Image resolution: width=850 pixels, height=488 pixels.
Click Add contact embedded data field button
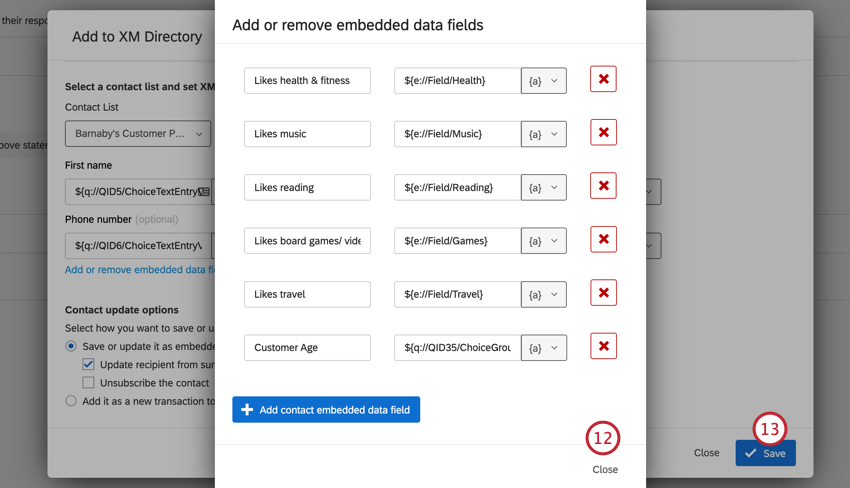pos(326,410)
